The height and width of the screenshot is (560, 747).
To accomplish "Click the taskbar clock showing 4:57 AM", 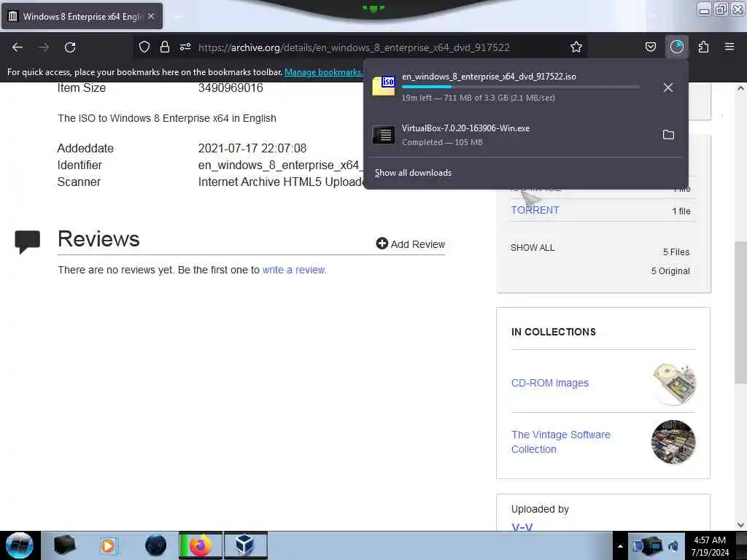I will point(710,545).
